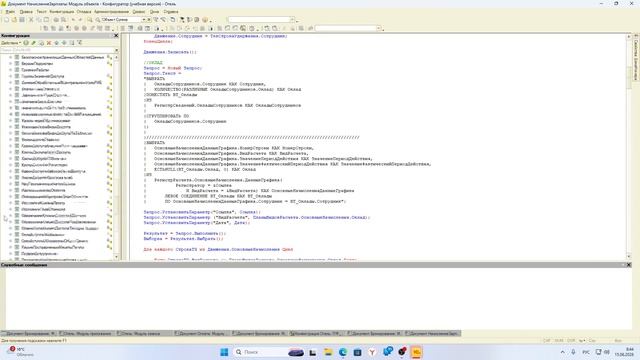
Task: Open the Windows Start menu
Action: tap(224, 352)
